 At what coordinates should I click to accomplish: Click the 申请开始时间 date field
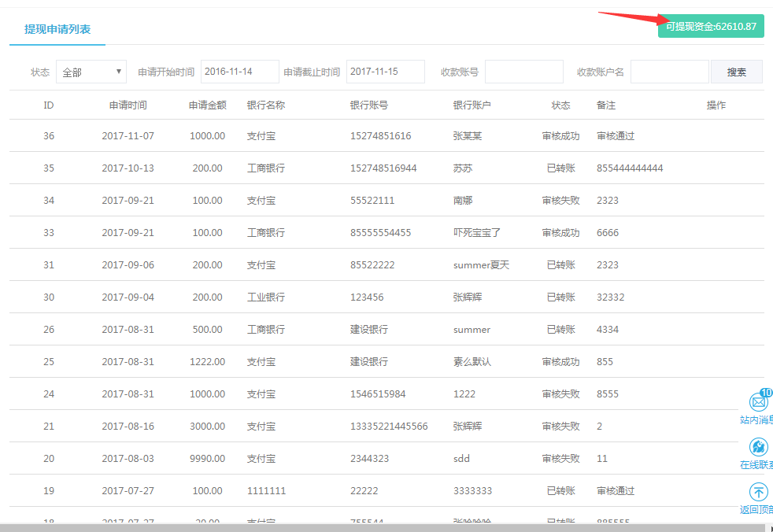click(x=239, y=72)
